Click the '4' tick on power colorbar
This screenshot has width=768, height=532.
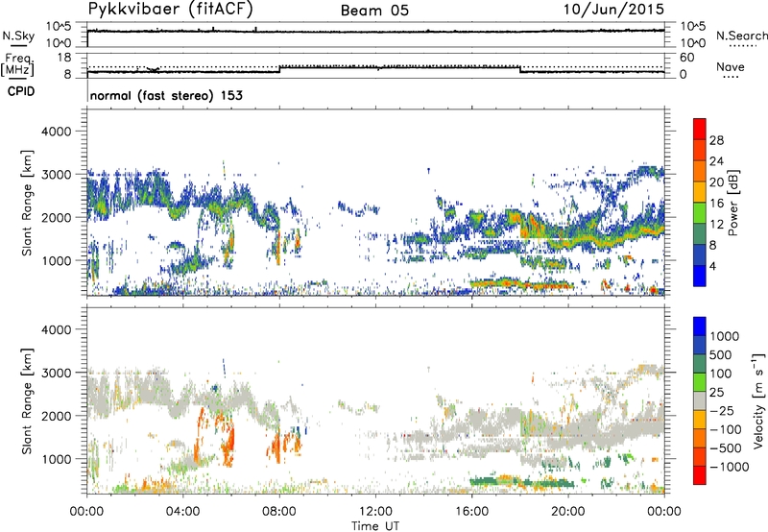712,266
